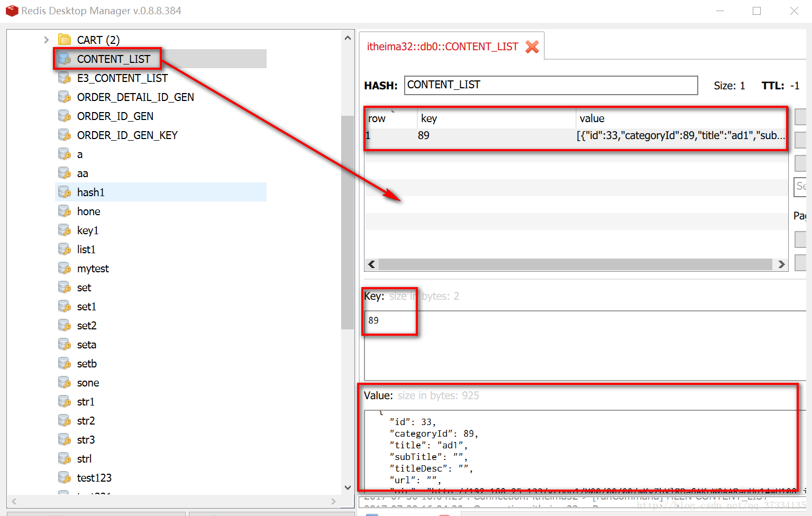Click the key icon beside test123
Viewport: 812px width, 516px height.
point(65,478)
